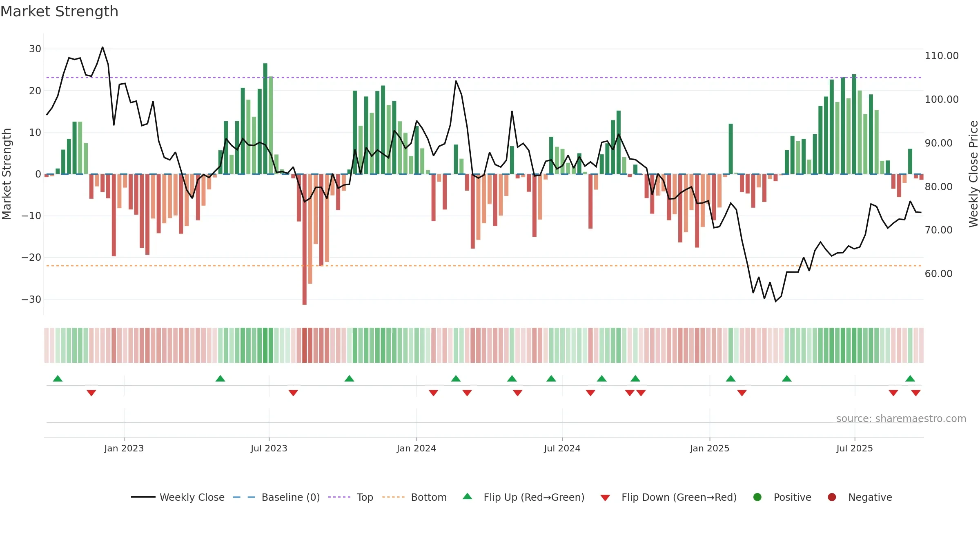Click the Positive legend label

[x=792, y=497]
